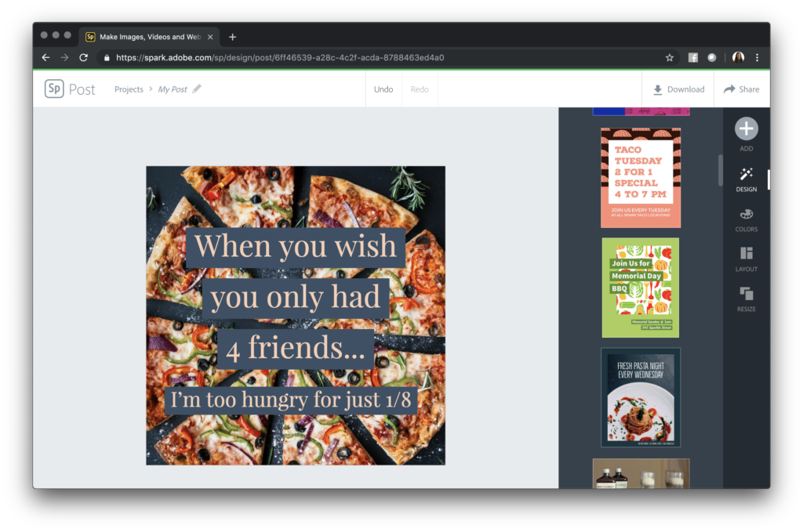
Task: Click the design panel scrollbar
Action: click(x=720, y=170)
